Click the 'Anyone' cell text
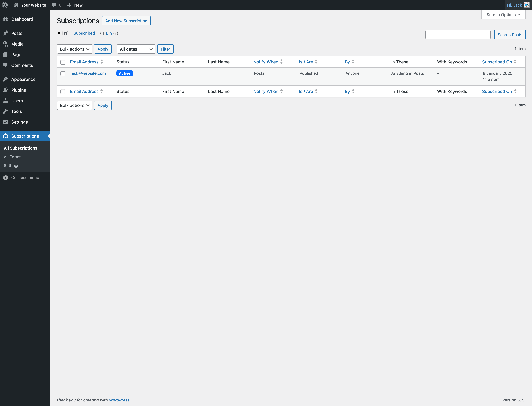532x406 pixels. click(x=352, y=73)
